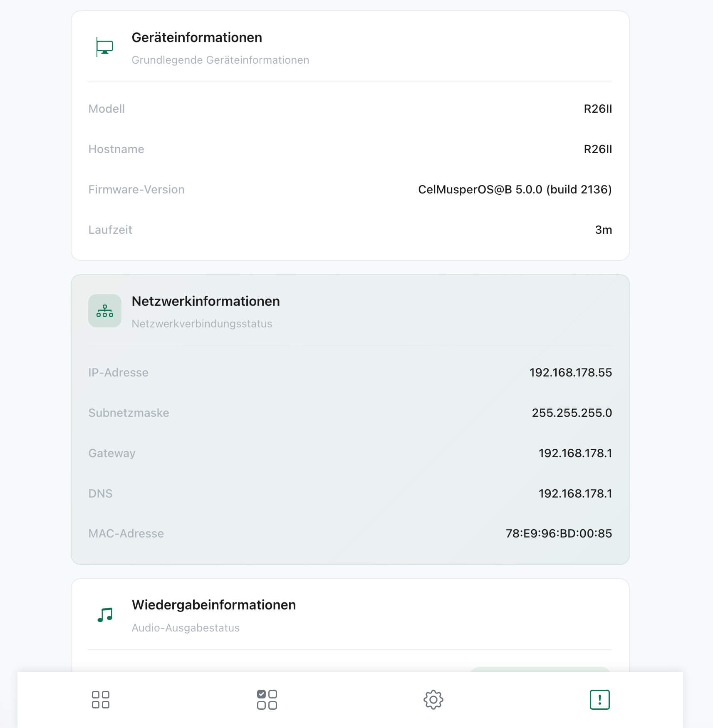
Task: Open the four-squares dashboard tab
Action: point(100,700)
